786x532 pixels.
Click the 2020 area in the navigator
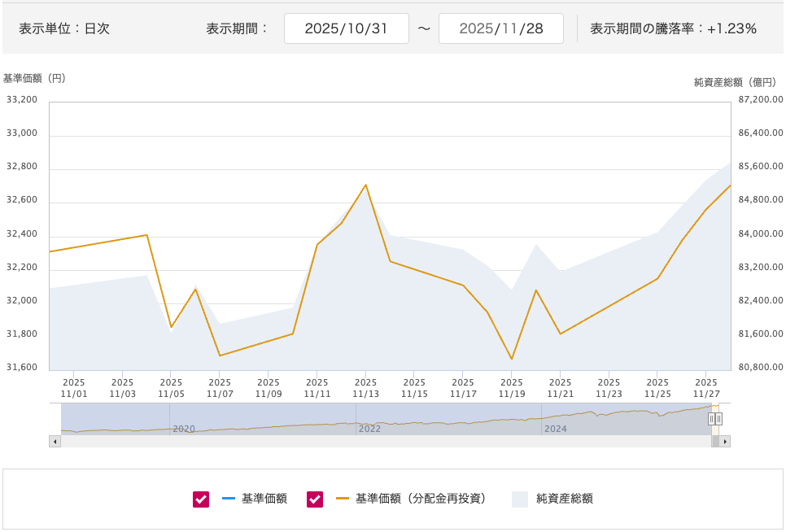[x=184, y=428]
